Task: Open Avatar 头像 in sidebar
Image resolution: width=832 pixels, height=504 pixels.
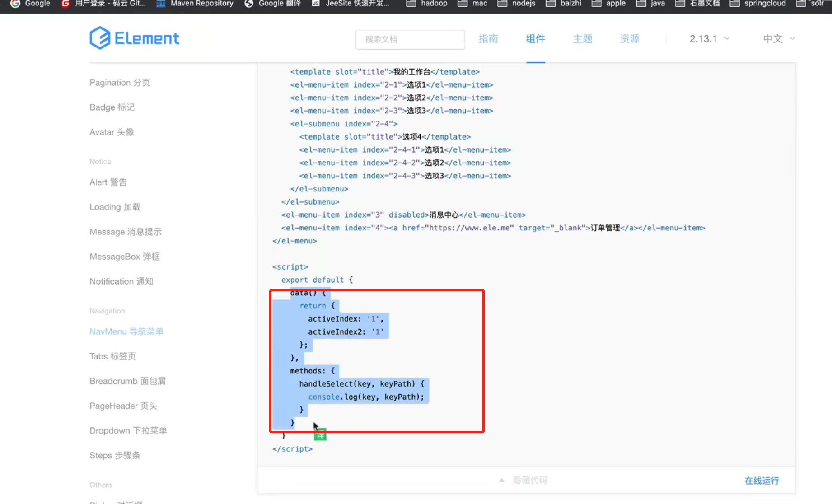Action: (112, 132)
